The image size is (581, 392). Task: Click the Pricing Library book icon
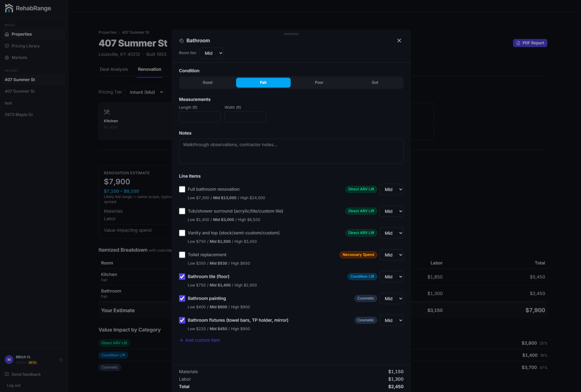(7, 46)
